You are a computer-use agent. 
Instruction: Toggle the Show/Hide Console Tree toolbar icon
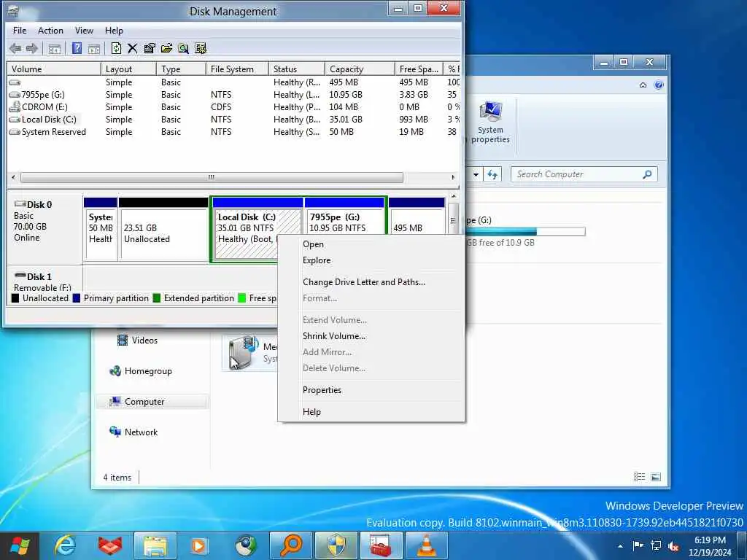(x=54, y=48)
